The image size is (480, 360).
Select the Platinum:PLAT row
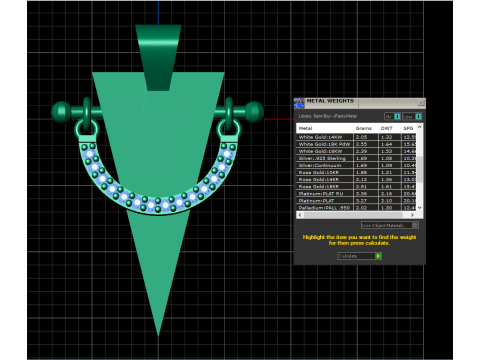[x=356, y=201]
